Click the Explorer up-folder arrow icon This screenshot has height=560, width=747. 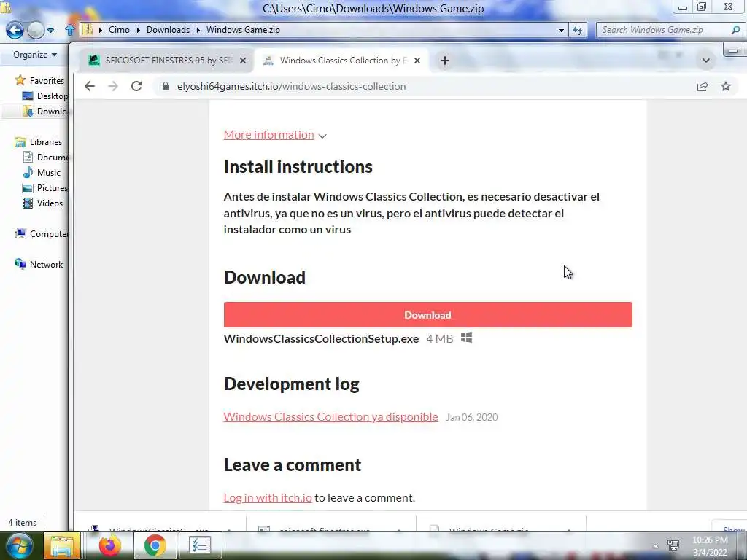(70, 30)
